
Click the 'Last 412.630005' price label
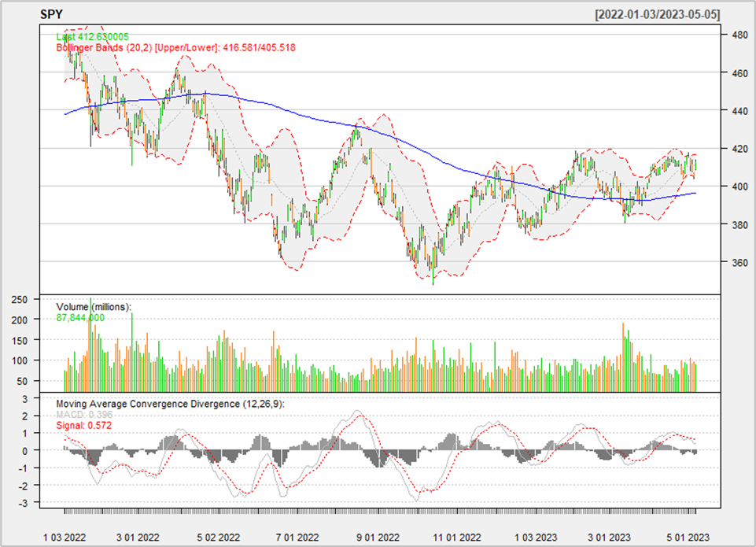pyautogui.click(x=93, y=37)
